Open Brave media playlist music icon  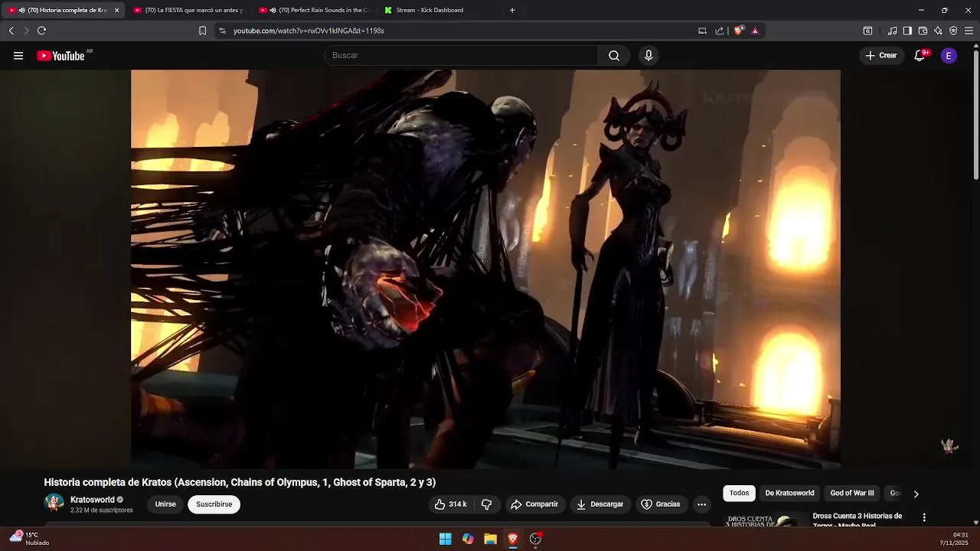(892, 31)
